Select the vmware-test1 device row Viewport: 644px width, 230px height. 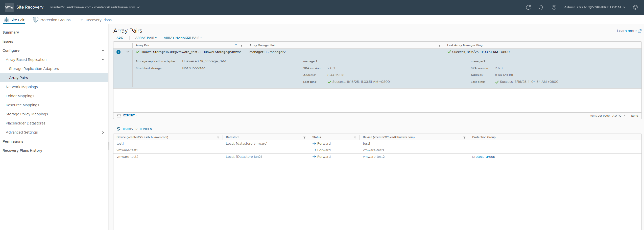[x=377, y=150]
